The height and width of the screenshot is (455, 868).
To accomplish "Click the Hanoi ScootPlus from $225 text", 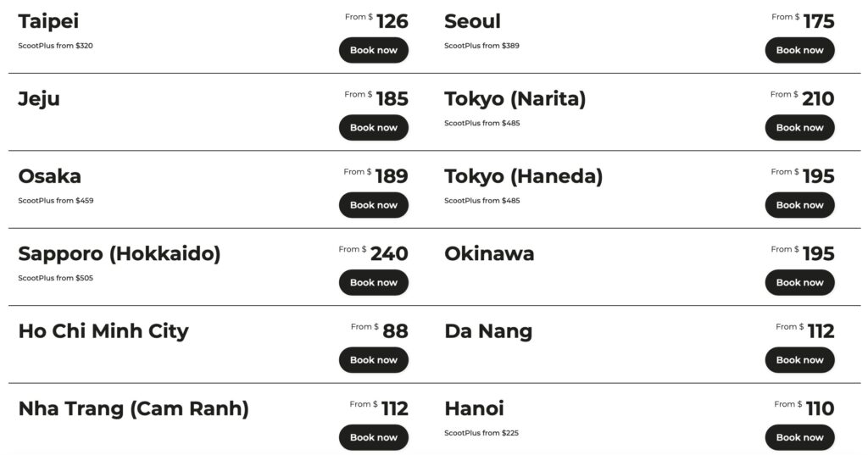I will click(481, 433).
